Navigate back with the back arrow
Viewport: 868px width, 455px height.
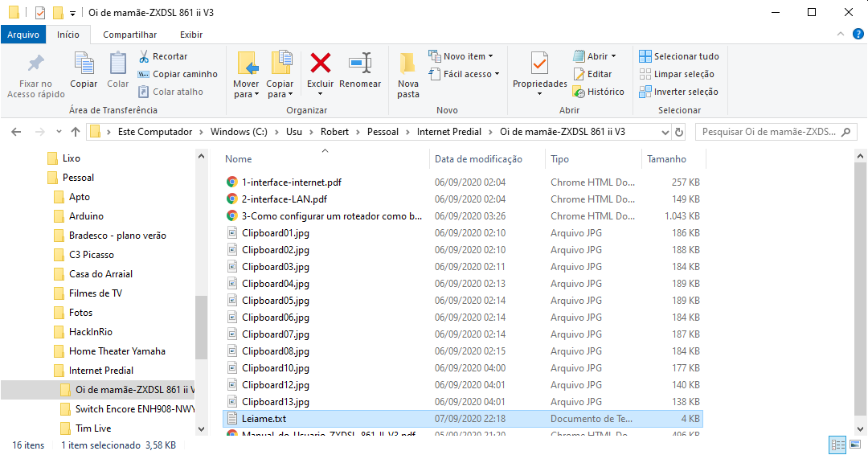[16, 132]
